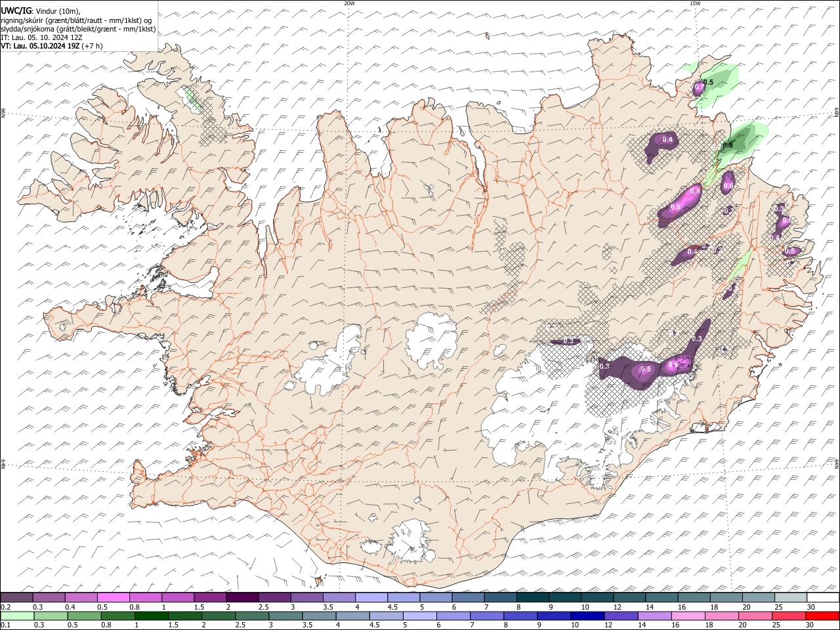The height and width of the screenshot is (630, 840).
Task: Click the '0.1' value under lower legend row
Action: tap(5, 625)
